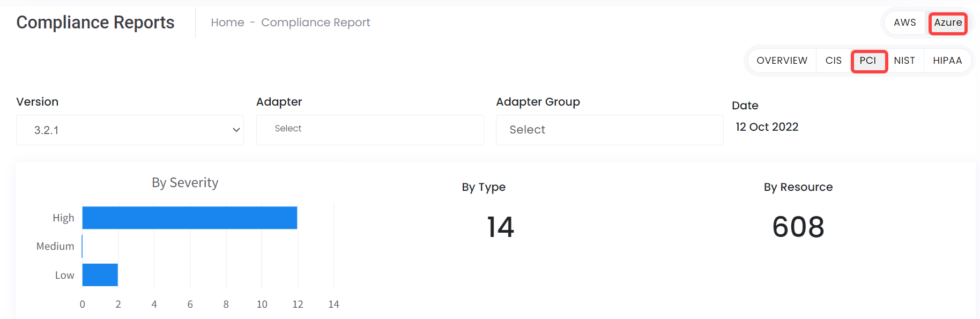This screenshot has height=319, width=980.
Task: Click the thin Medium severity bar
Action: pyautogui.click(x=82, y=246)
